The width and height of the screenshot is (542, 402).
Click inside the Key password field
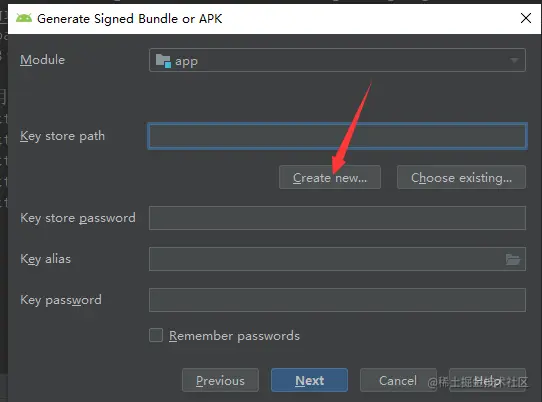337,300
